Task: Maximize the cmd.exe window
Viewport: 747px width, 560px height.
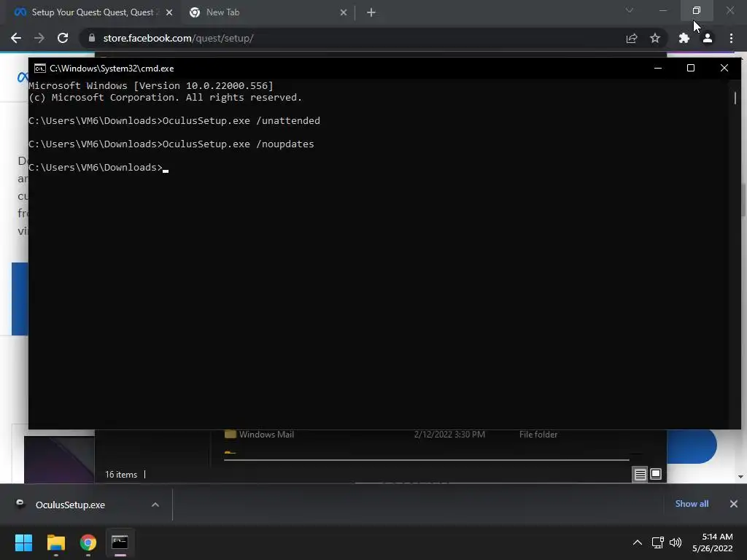Action: [x=691, y=68]
